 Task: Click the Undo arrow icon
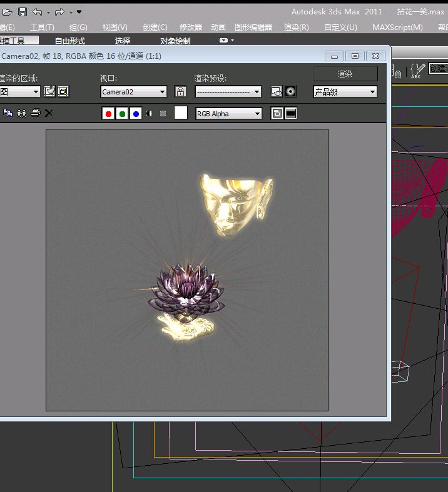click(x=38, y=12)
